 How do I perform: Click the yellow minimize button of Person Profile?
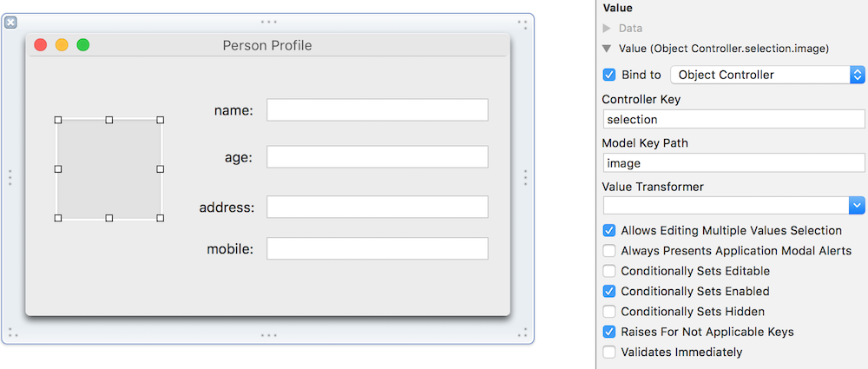[x=62, y=45]
